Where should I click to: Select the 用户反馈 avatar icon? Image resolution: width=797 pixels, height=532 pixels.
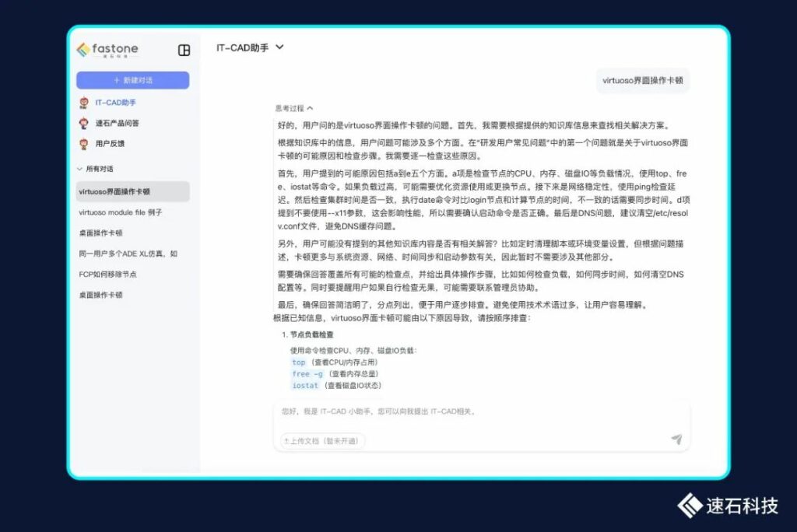pos(84,144)
